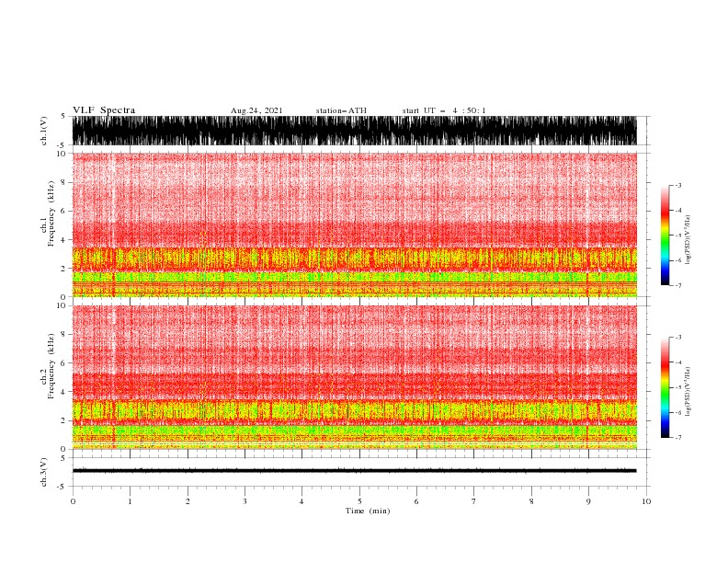Click the color scale bar beside the ch.1 spectrogram
Screen dimensions: 728x563
click(x=665, y=236)
